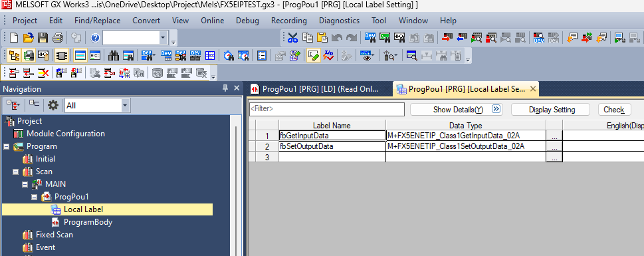Viewport: 644px width, 256px height.
Task: Open the Navigation options gear icon
Action: pos(53,106)
